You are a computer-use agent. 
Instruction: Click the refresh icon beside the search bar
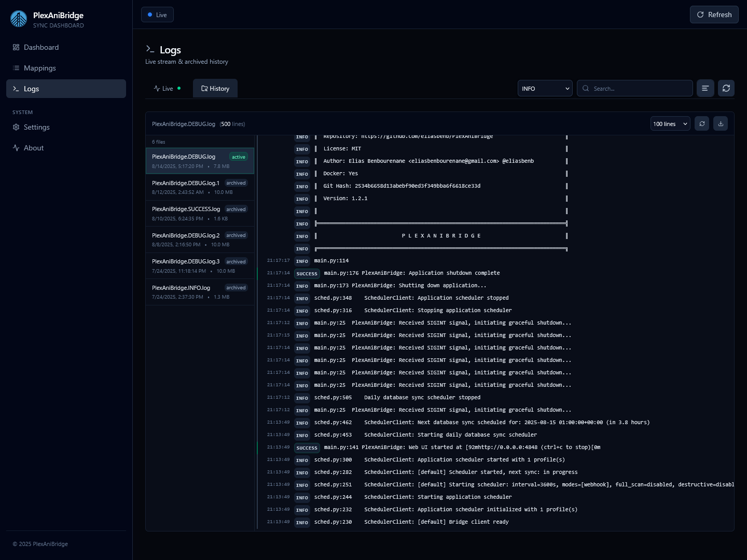(x=726, y=88)
